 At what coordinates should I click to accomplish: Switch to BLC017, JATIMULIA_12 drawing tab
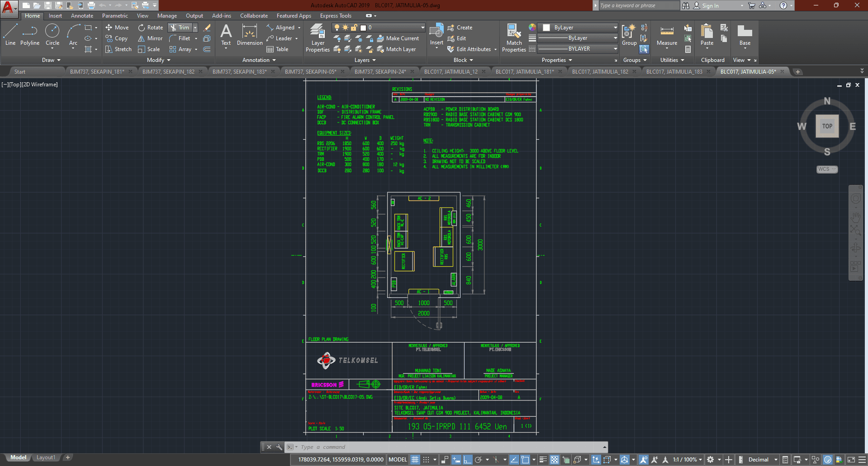(451, 71)
